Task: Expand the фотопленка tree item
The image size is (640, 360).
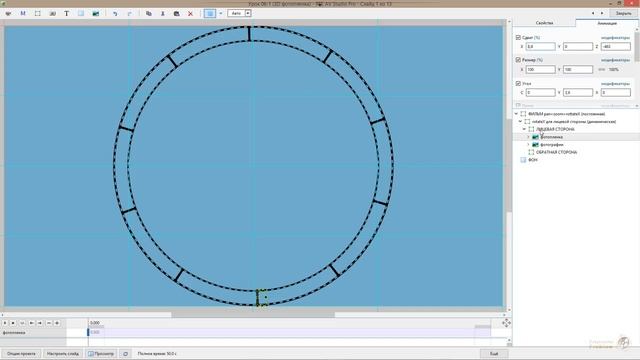Action: coord(529,137)
